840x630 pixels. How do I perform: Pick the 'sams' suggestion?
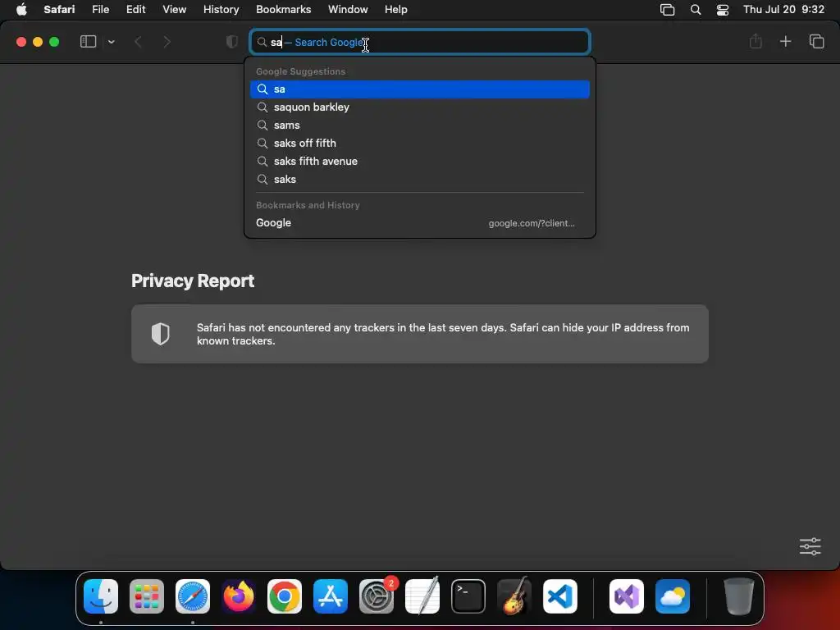[x=420, y=126]
